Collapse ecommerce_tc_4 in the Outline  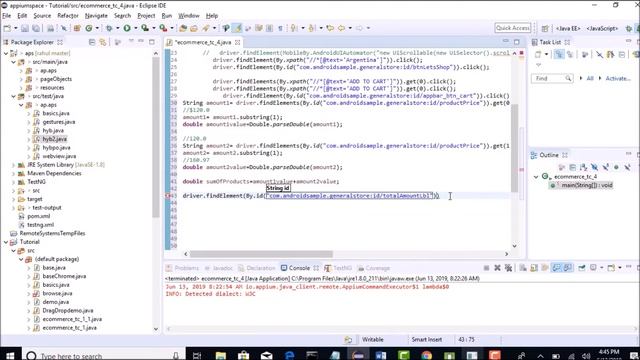[x=536, y=177]
